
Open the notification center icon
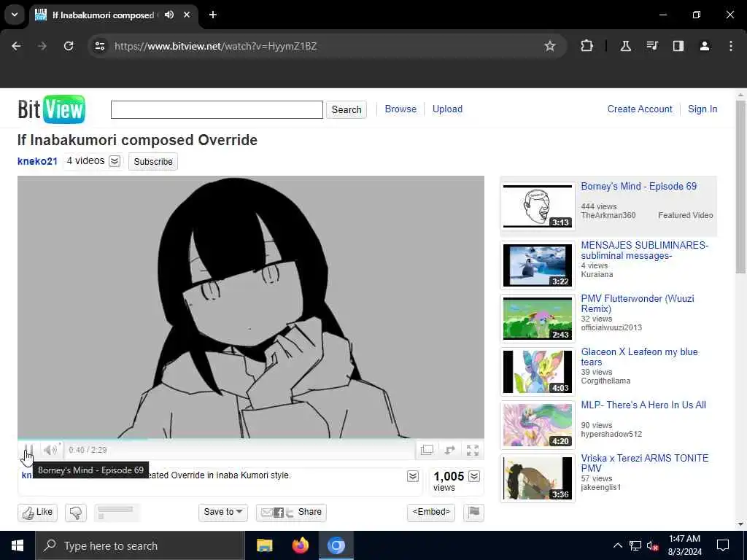[x=723, y=545]
